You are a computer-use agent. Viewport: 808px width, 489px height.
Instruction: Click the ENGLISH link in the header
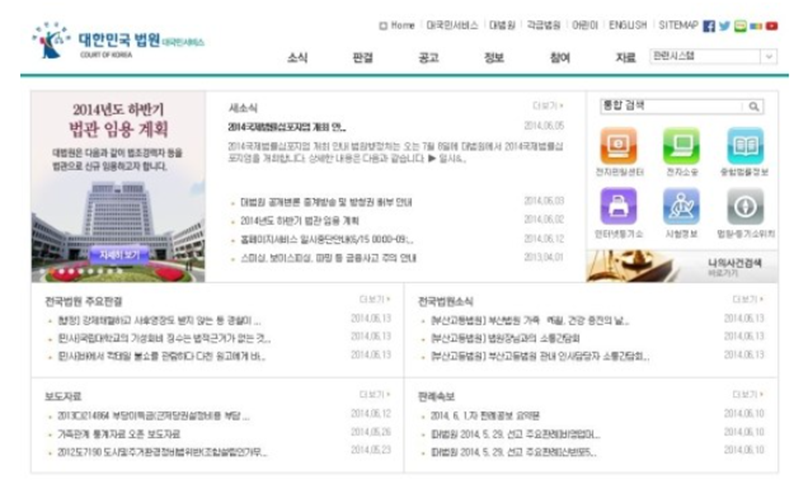(x=628, y=25)
